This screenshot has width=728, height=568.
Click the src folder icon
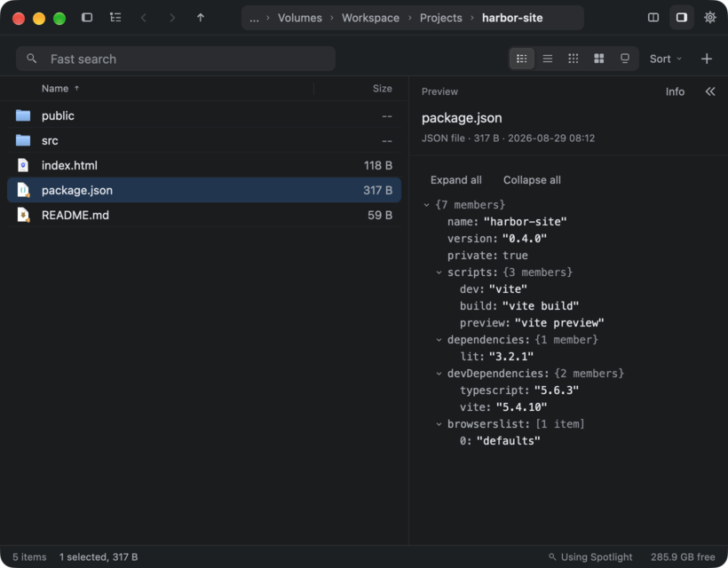pos(23,140)
